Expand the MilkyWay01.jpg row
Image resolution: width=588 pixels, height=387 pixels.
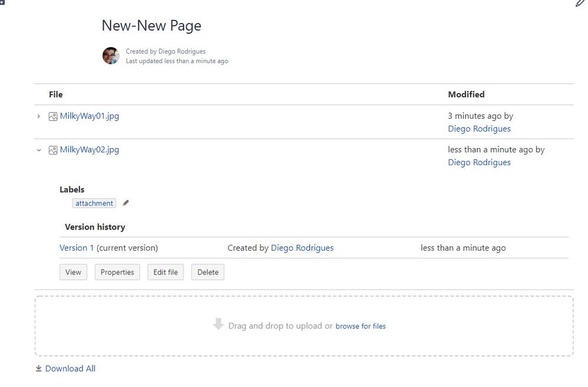coord(39,116)
